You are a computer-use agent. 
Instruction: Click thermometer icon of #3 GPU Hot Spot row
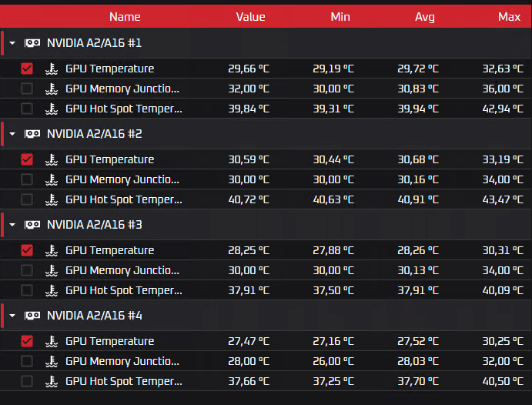click(52, 290)
